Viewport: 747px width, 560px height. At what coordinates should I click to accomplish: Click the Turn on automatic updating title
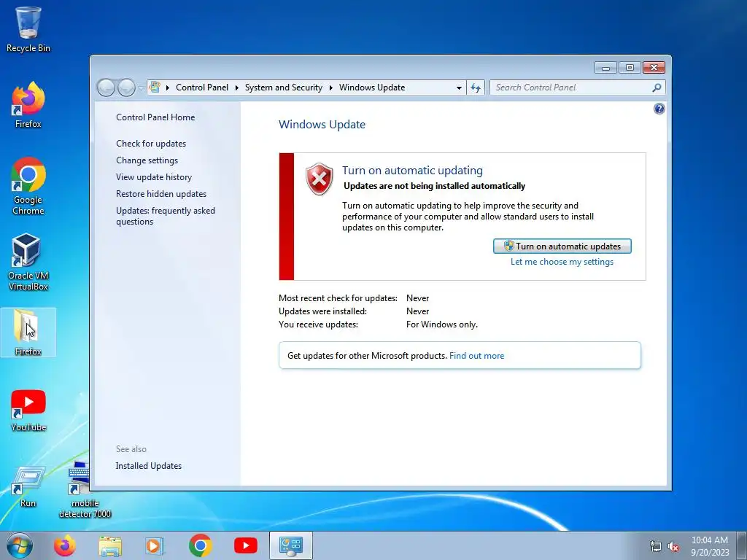413,171
